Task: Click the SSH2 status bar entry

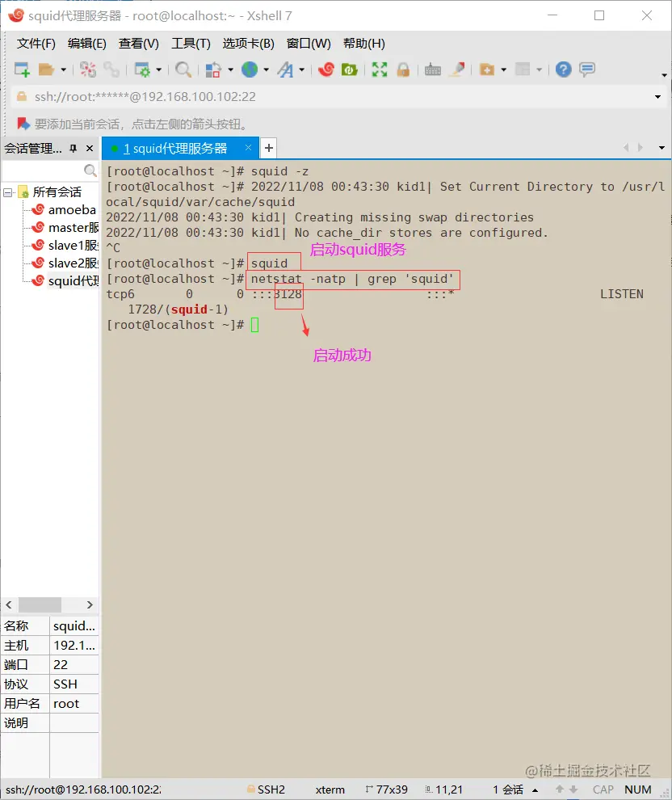Action: 267,789
